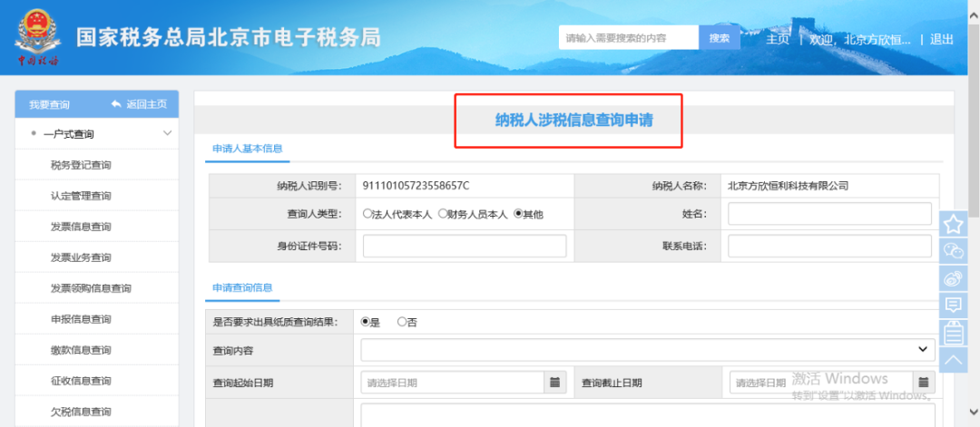
Task: Click back-to-top arrow in side toolbar
Action: tap(954, 360)
